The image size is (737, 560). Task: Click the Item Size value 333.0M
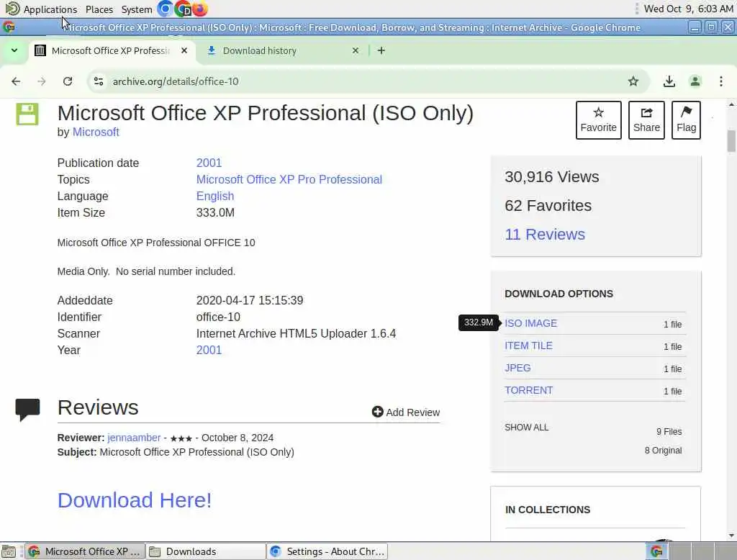pyautogui.click(x=215, y=212)
